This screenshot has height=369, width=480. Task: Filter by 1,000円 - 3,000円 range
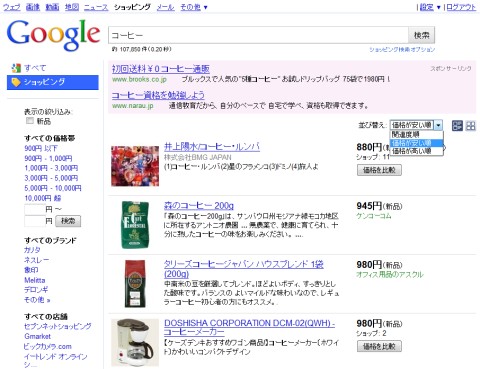[x=51, y=168]
